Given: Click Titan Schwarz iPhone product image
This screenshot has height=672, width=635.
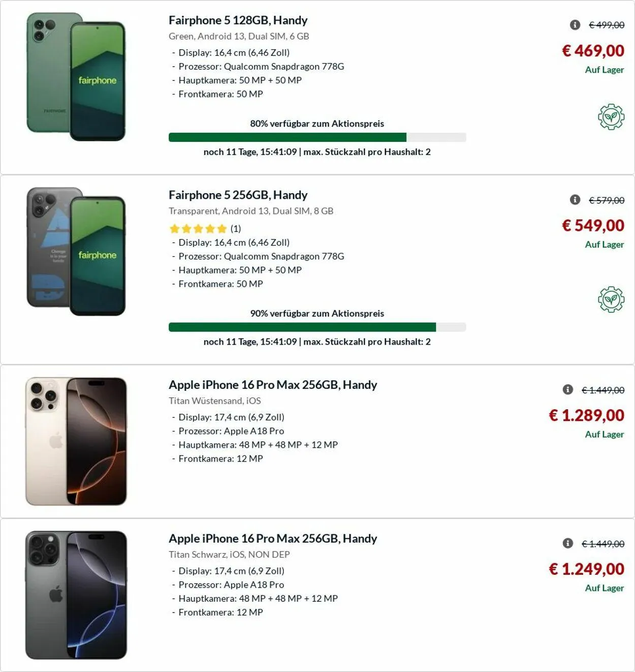Looking at the screenshot, I should 76,595.
